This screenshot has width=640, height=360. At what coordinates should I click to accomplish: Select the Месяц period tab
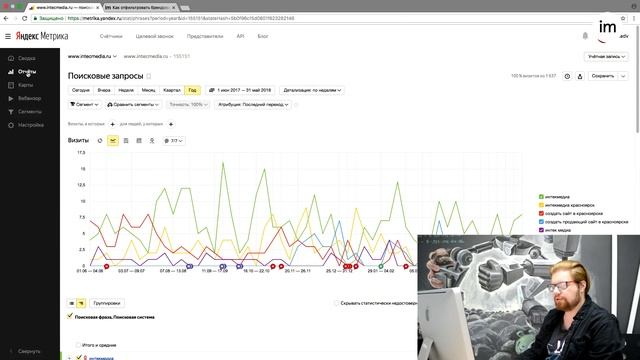[149, 90]
